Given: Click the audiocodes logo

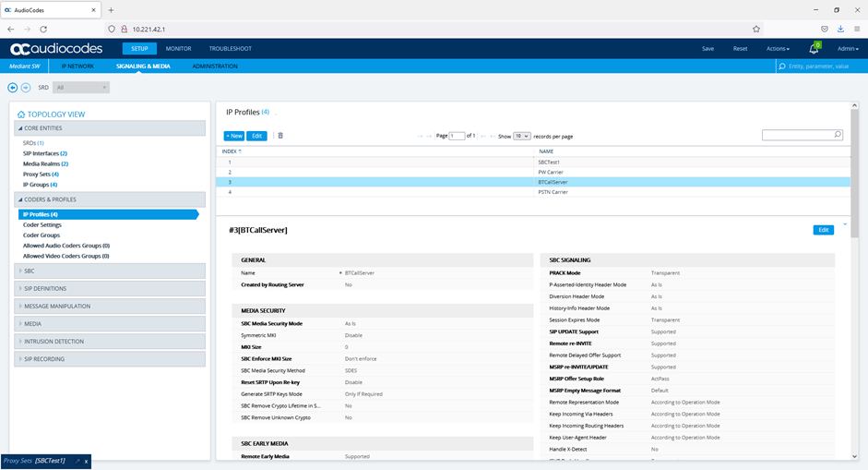Looking at the screenshot, I should point(56,49).
